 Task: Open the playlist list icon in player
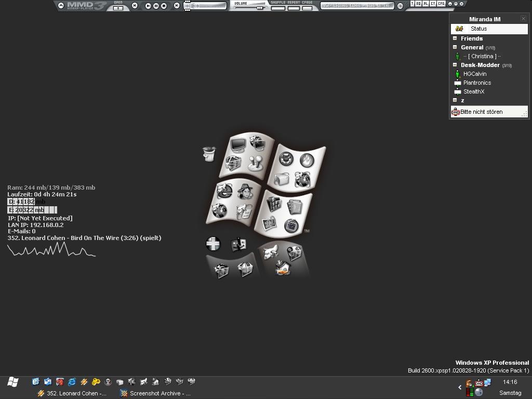click(401, 6)
